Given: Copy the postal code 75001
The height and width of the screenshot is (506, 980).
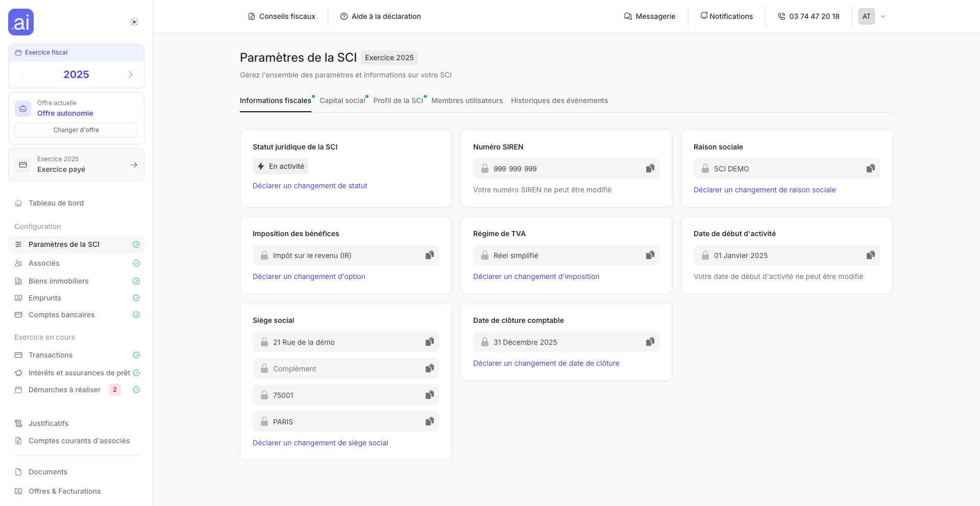Looking at the screenshot, I should tap(429, 395).
